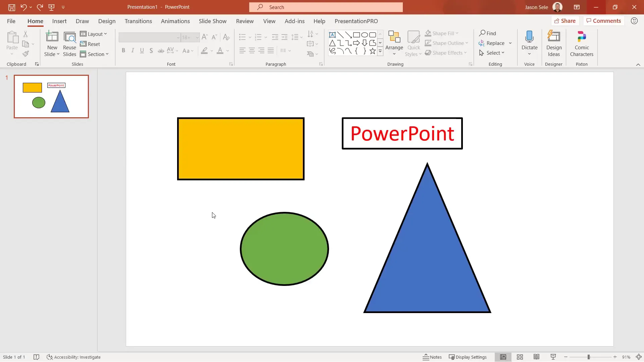Click the Dictate microphone button
This screenshot has height=362, width=644.
529,43
